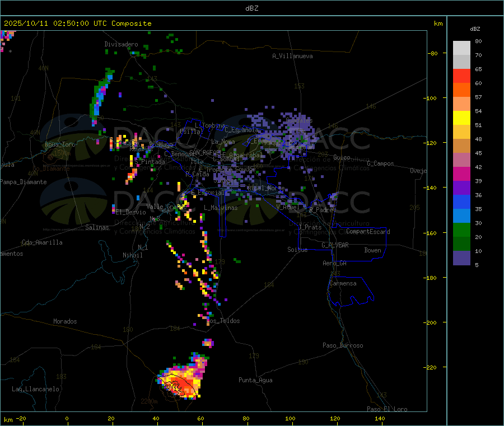504x426 pixels.
Task: Click the 'C_Campos' map label
Action: click(x=380, y=163)
